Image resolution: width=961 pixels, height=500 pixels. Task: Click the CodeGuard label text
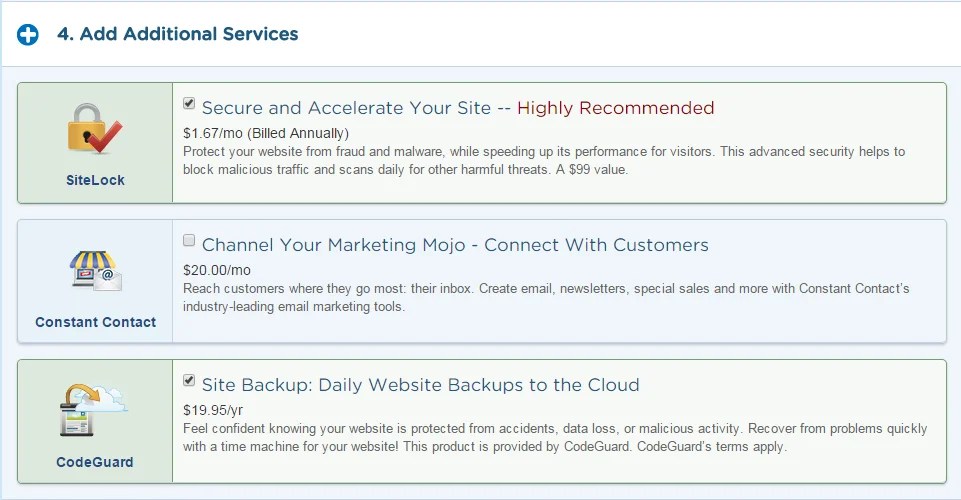pyautogui.click(x=94, y=462)
